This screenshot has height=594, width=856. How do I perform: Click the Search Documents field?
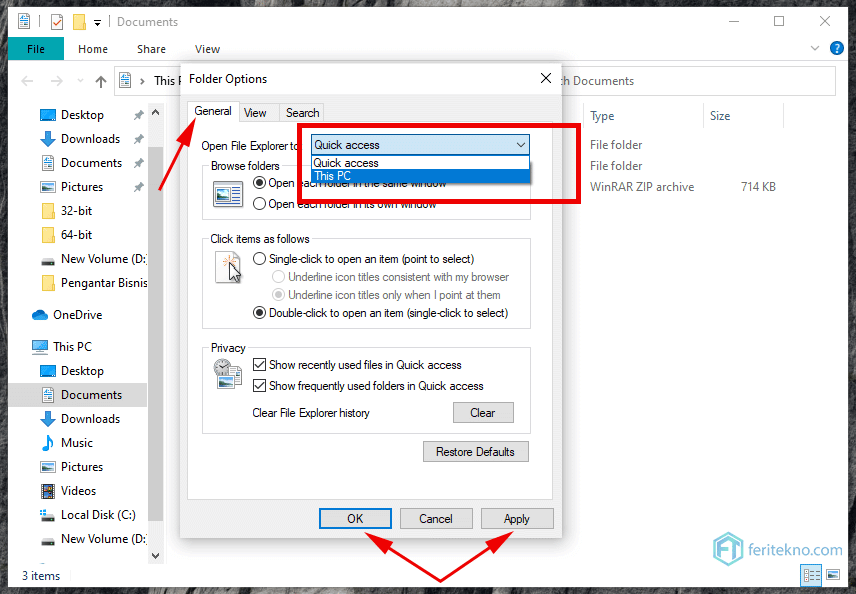tap(698, 81)
